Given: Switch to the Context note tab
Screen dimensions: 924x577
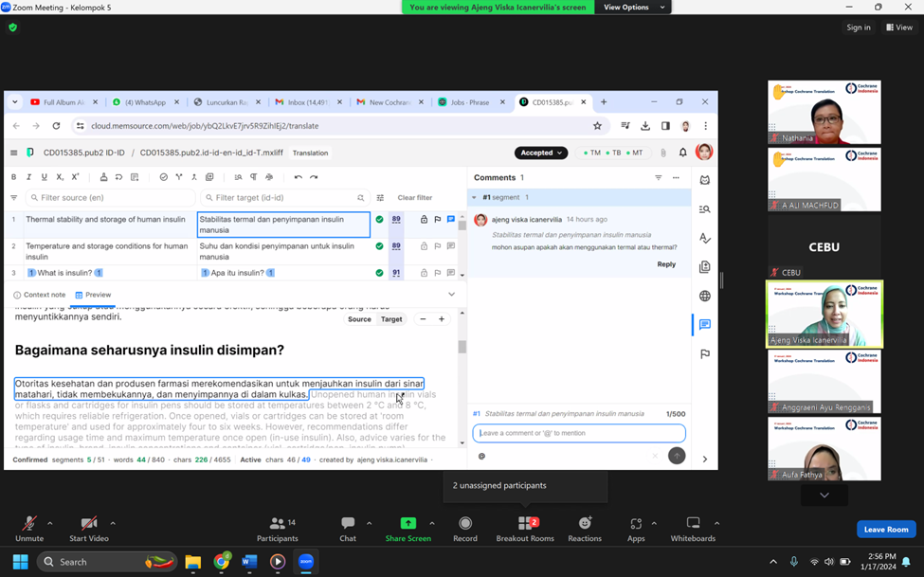Looking at the screenshot, I should click(40, 295).
